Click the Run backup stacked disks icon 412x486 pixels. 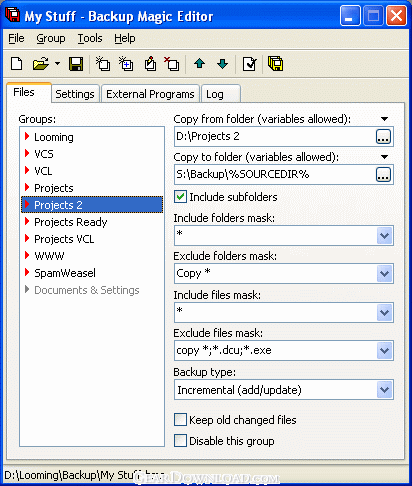[x=275, y=64]
